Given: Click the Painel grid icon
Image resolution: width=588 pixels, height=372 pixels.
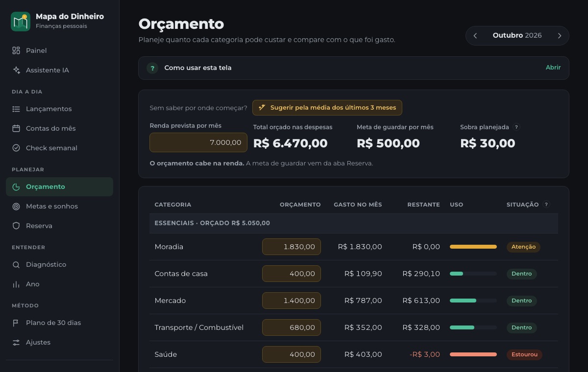Looking at the screenshot, I should pos(16,50).
